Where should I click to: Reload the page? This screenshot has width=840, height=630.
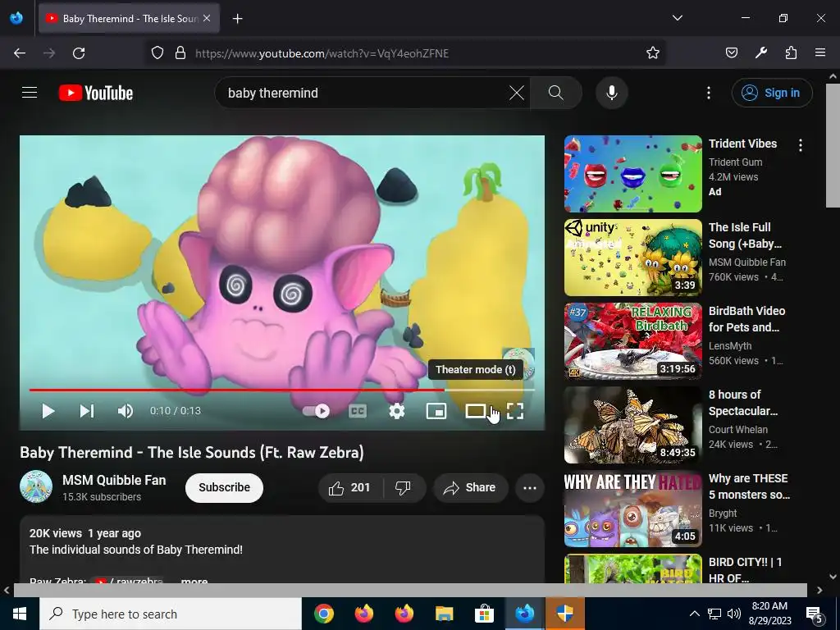(79, 53)
